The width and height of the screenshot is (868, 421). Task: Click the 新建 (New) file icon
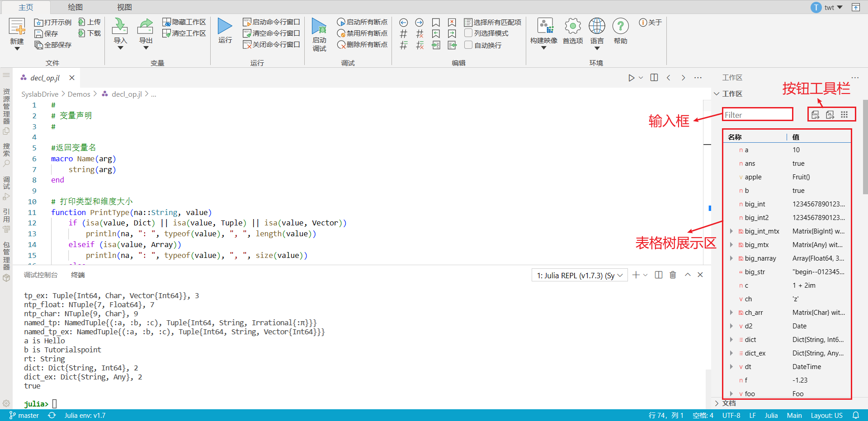click(17, 27)
